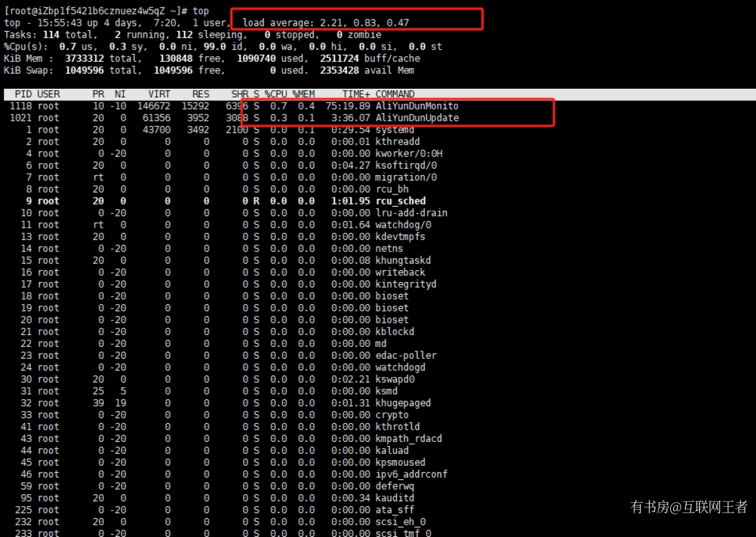Click the md process name
The height and width of the screenshot is (537, 756).
(x=381, y=344)
